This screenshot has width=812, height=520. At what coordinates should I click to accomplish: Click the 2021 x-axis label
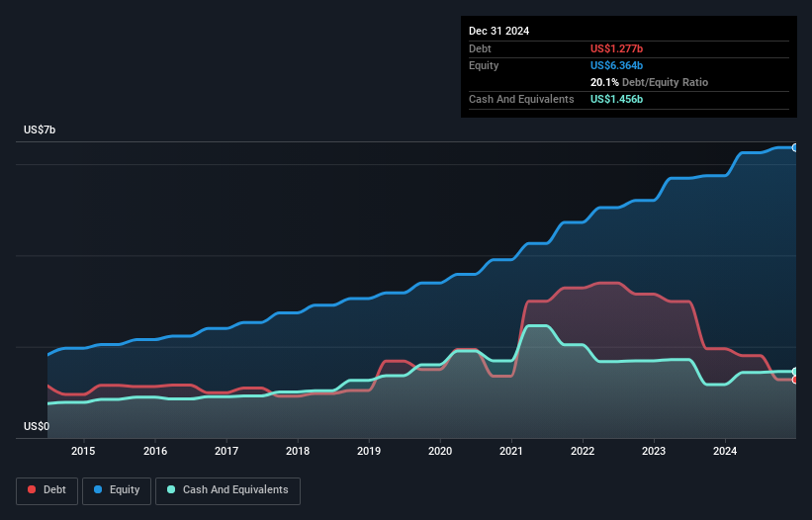[x=511, y=451]
